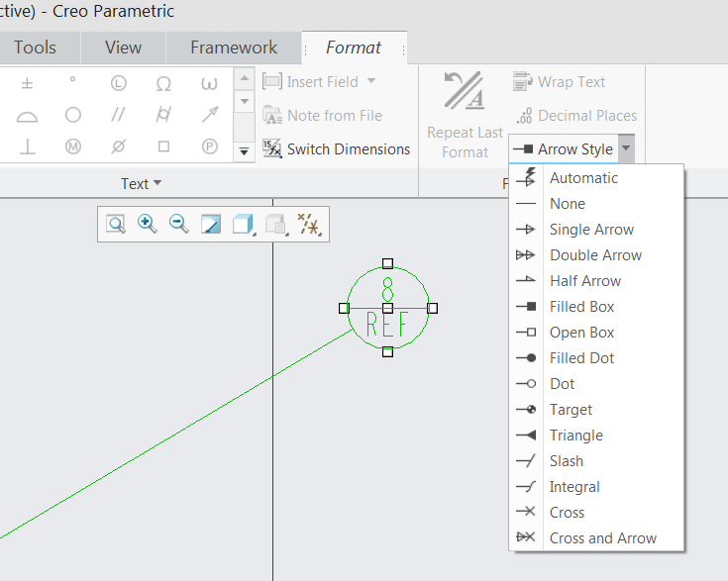
Task: Expand the full symbol palette
Action: click(x=244, y=151)
